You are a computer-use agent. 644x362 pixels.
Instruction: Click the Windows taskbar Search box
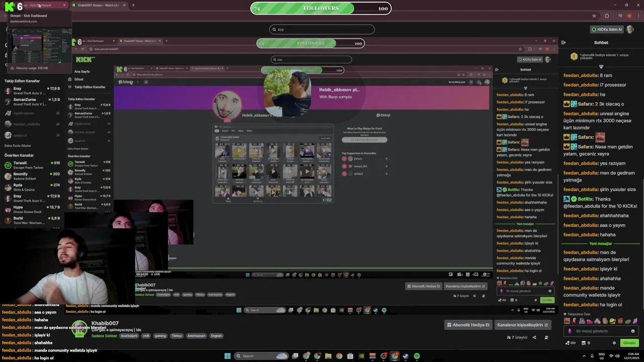262,356
